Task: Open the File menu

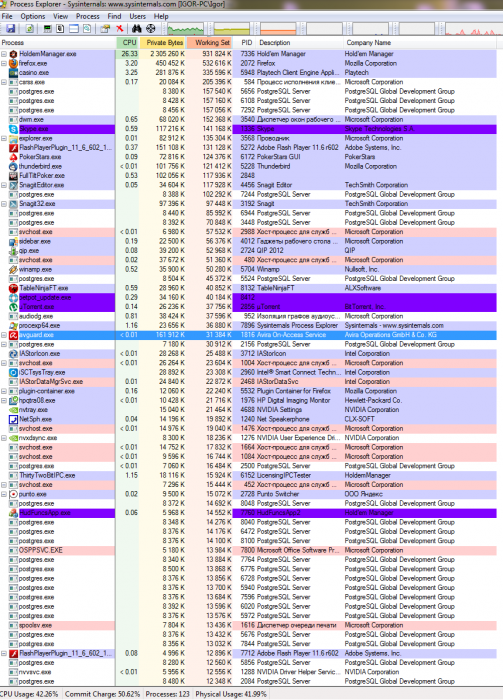Action: [7, 17]
